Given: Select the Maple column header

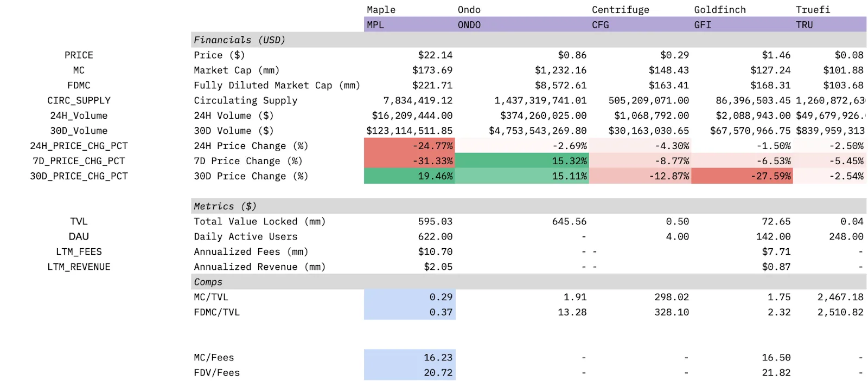Looking at the screenshot, I should click(381, 10).
